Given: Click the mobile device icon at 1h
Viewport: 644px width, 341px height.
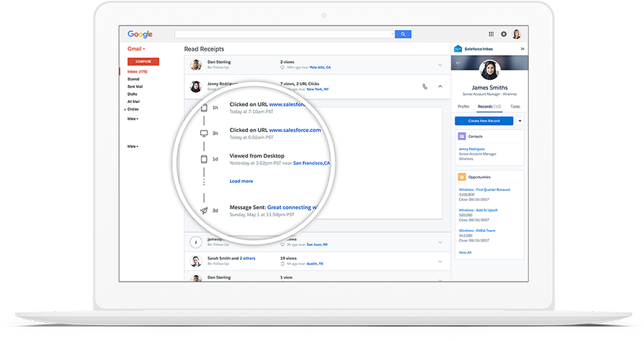Looking at the screenshot, I should point(204,108).
